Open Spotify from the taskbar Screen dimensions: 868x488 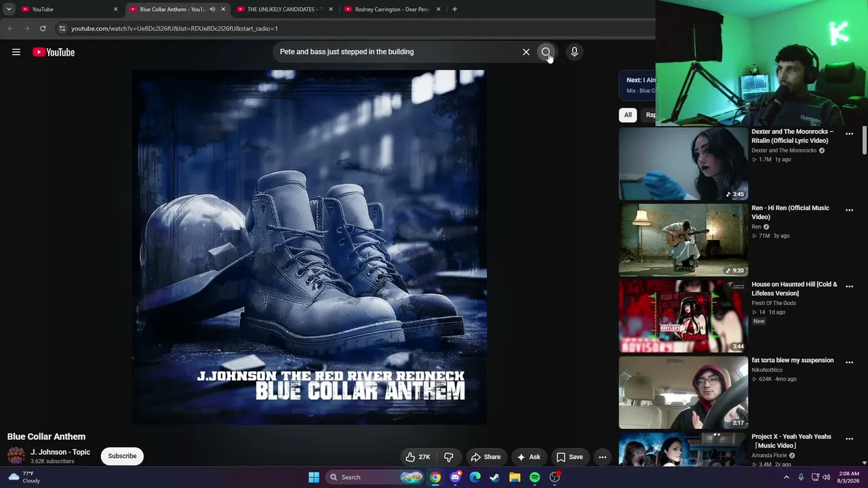534,477
